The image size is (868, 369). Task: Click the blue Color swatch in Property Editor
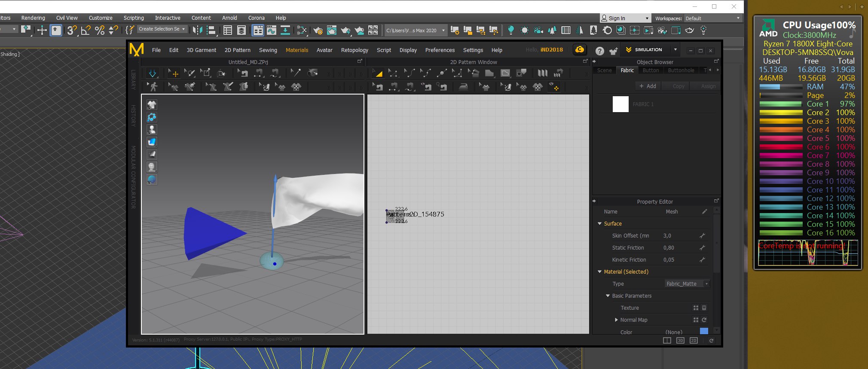tap(704, 332)
